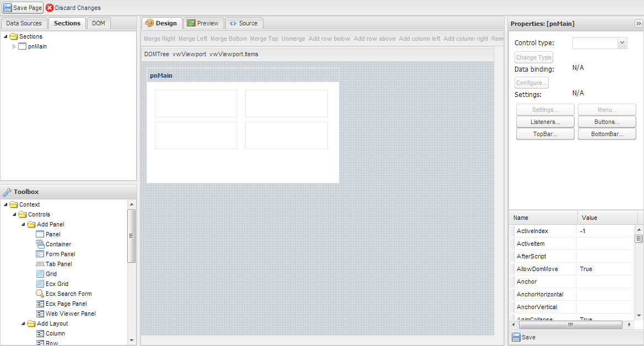The image size is (644, 346).
Task: Click the Controls folder icon
Action: (x=23, y=214)
